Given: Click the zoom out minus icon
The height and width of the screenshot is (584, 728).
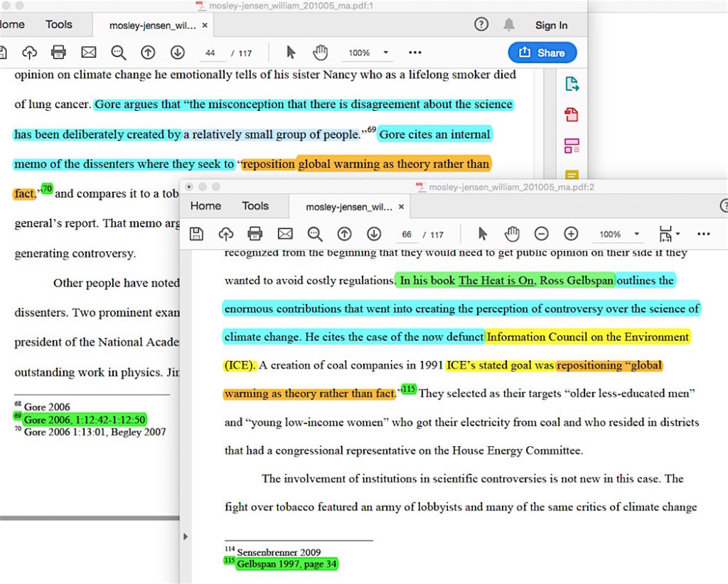Looking at the screenshot, I should (x=541, y=234).
